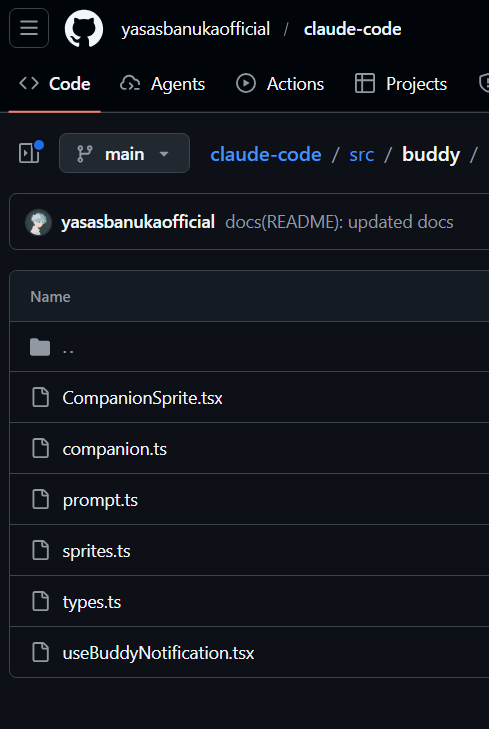The width and height of the screenshot is (489, 729).
Task: Click the claude-code repository name in header
Action: (x=352, y=29)
